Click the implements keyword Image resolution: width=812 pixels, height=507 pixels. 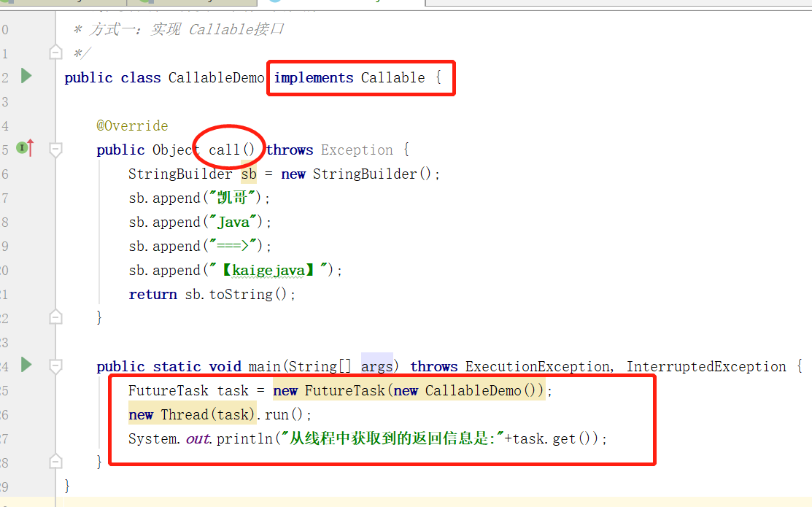pos(314,77)
